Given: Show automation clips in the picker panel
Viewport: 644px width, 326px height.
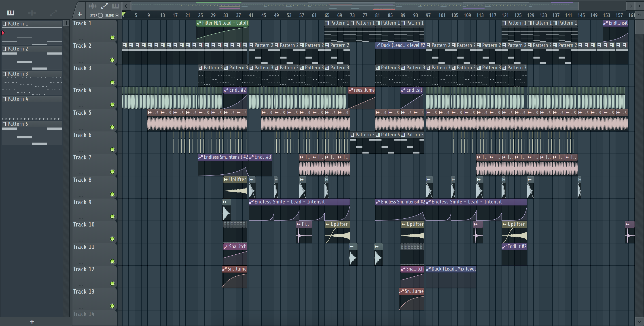Looking at the screenshot, I should 53,13.
